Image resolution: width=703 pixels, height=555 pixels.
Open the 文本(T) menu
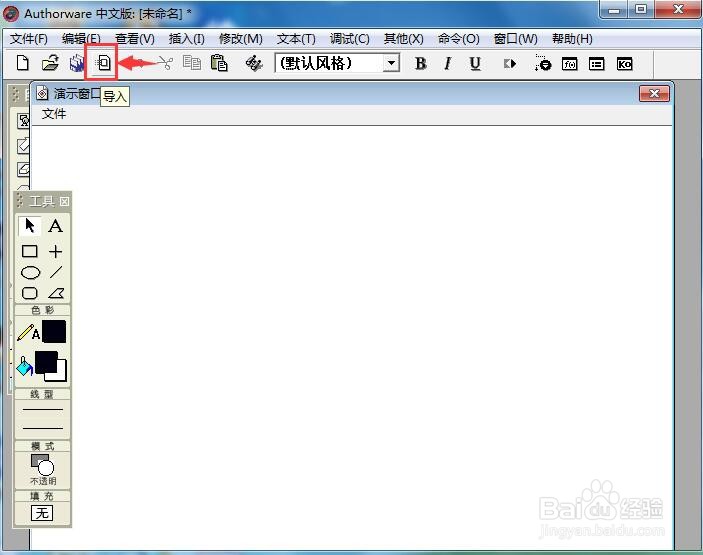click(296, 39)
